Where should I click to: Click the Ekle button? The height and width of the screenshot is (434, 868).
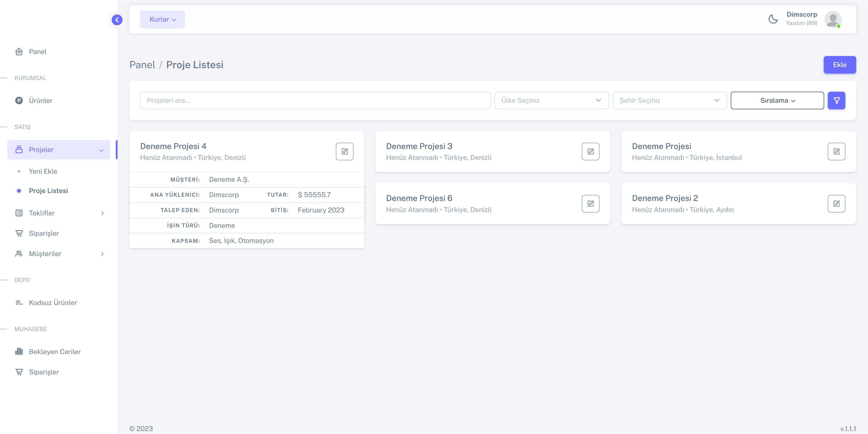point(839,65)
